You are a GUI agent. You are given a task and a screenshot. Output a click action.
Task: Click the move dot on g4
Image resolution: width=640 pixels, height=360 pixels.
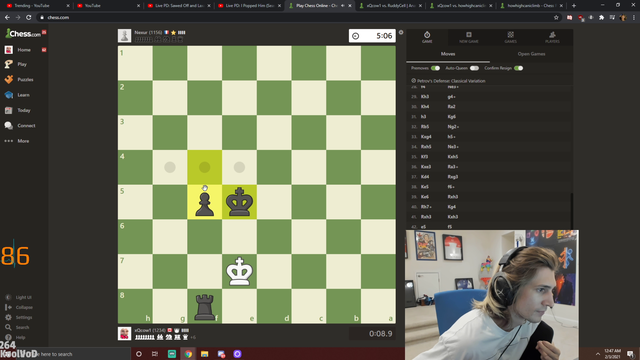pos(170,167)
